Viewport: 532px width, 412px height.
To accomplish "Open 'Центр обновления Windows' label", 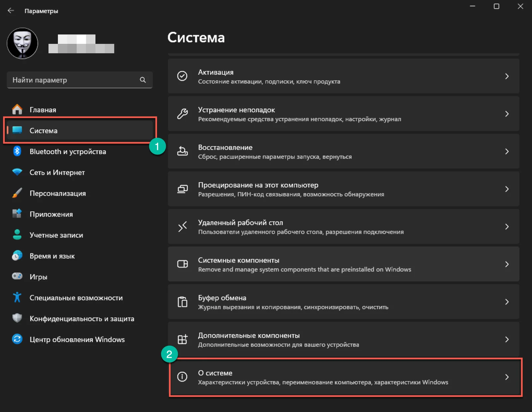I will tap(77, 339).
